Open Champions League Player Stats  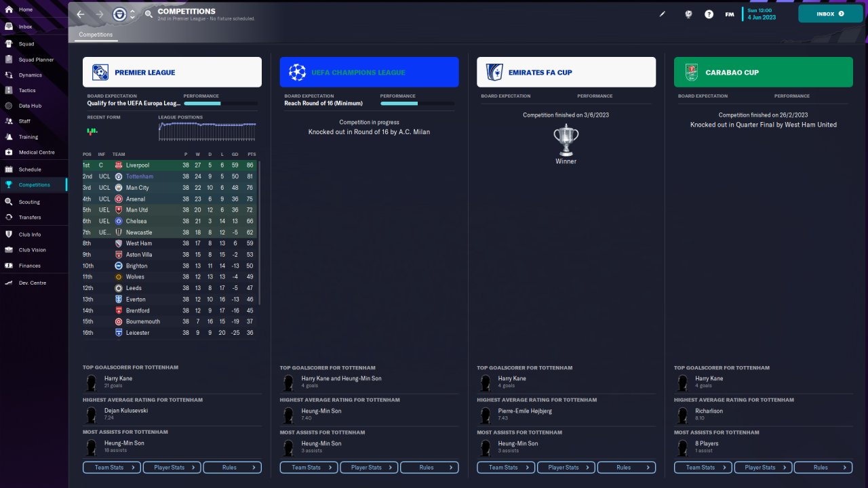[369, 467]
